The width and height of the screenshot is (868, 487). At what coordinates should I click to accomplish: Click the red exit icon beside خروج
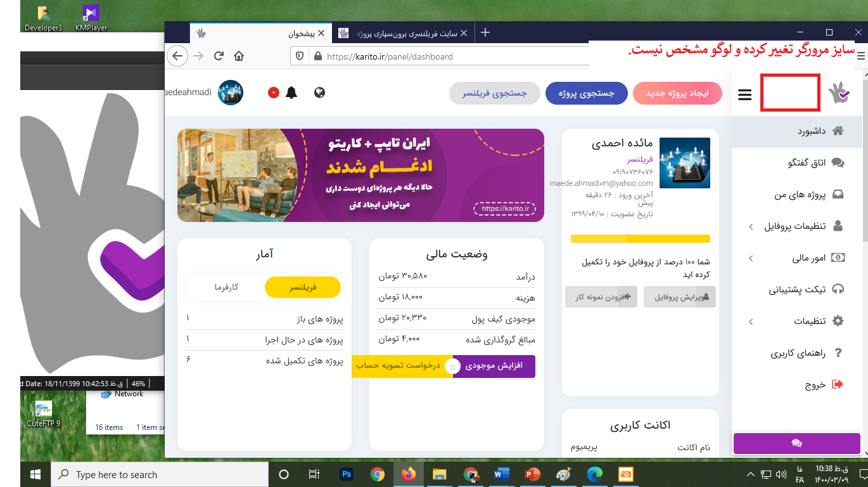(838, 384)
